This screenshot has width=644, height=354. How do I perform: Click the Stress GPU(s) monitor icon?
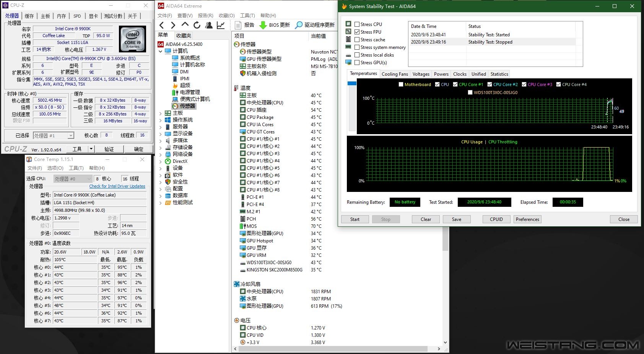348,62
